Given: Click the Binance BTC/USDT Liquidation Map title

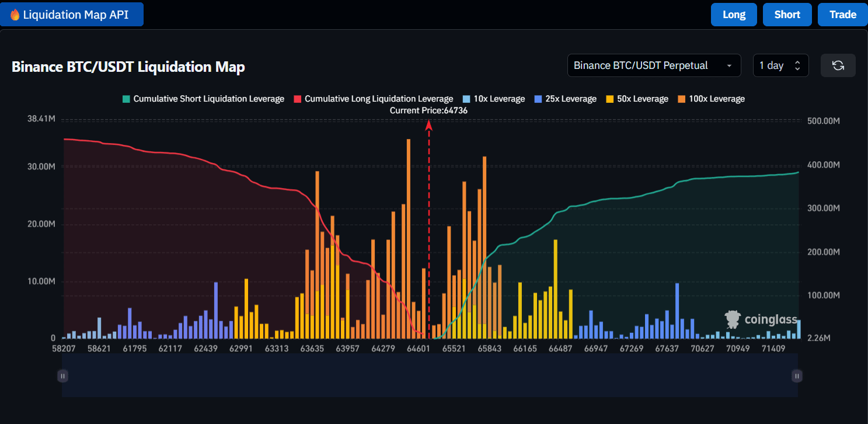Looking at the screenshot, I should coord(128,67).
